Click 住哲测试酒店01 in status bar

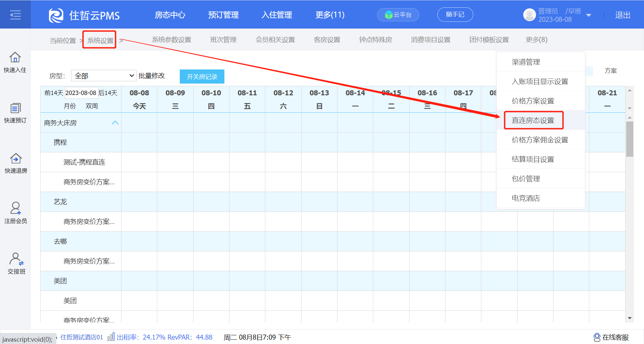[x=82, y=337]
